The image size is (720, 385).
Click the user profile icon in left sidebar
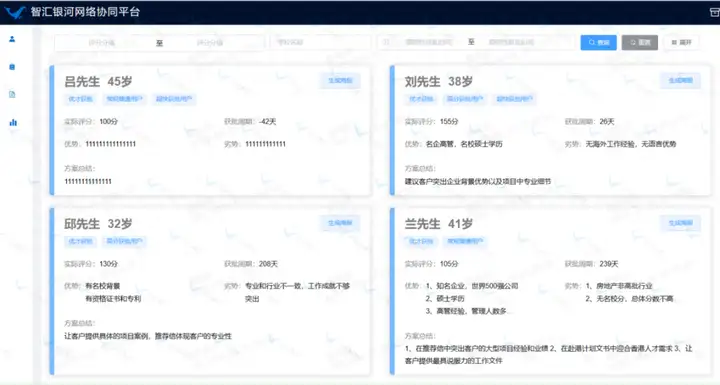pyautogui.click(x=12, y=39)
